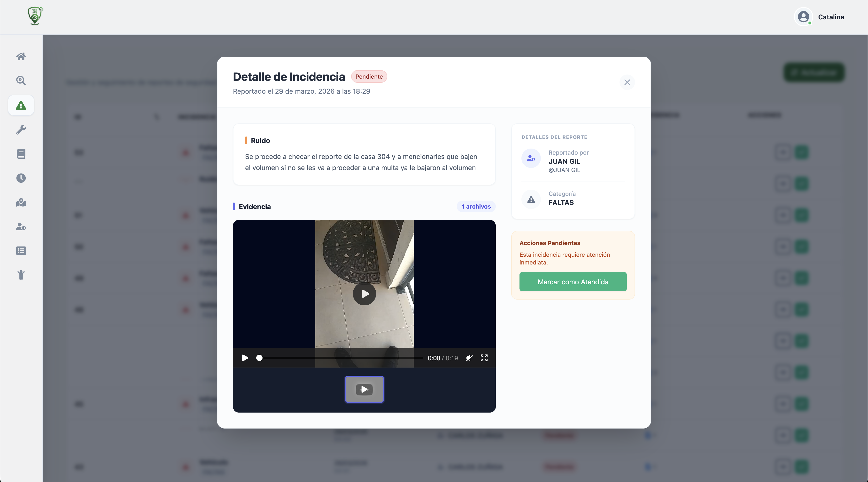Click the Detalle de Incidencia heading
The width and height of the screenshot is (868, 482).
[289, 77]
